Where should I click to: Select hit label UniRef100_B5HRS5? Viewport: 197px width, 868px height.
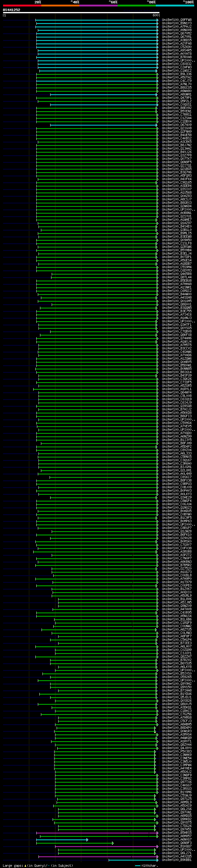(177, 833)
